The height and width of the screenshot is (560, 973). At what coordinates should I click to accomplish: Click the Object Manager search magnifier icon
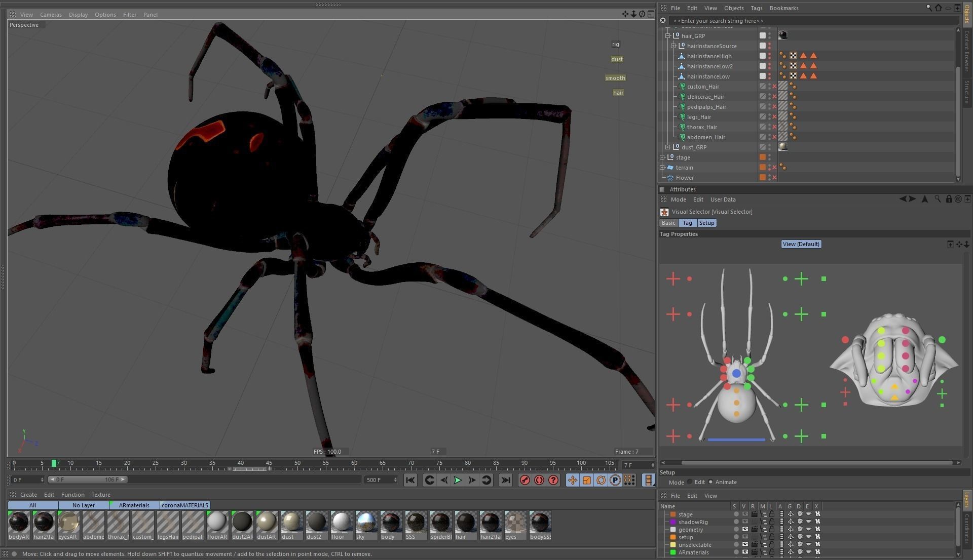(929, 8)
